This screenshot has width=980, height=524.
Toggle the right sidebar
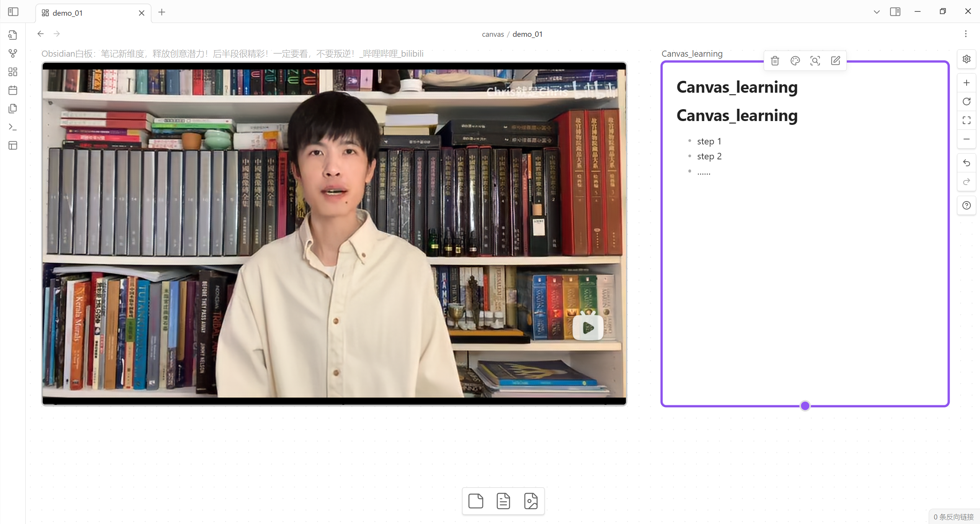coord(895,12)
